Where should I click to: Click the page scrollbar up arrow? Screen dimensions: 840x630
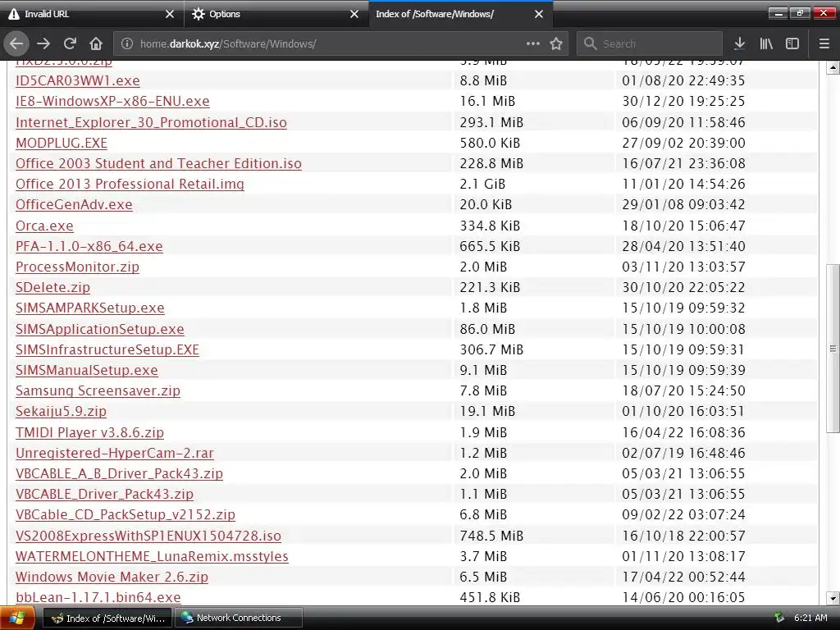833,67
